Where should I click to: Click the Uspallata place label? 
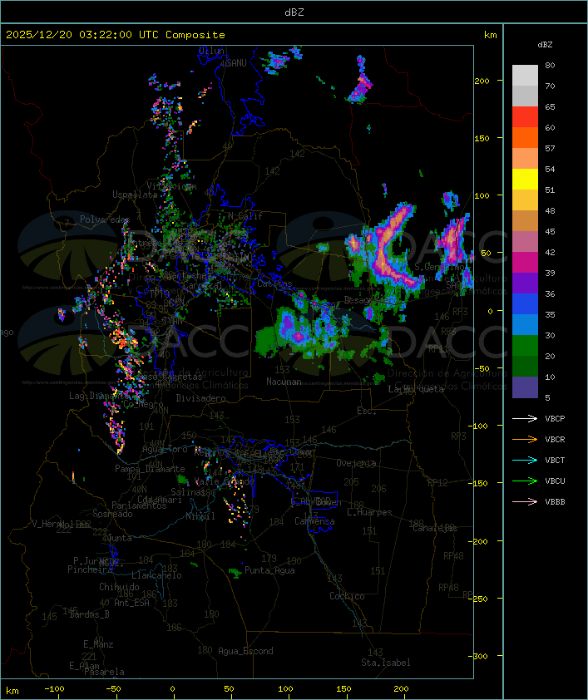pyautogui.click(x=135, y=195)
